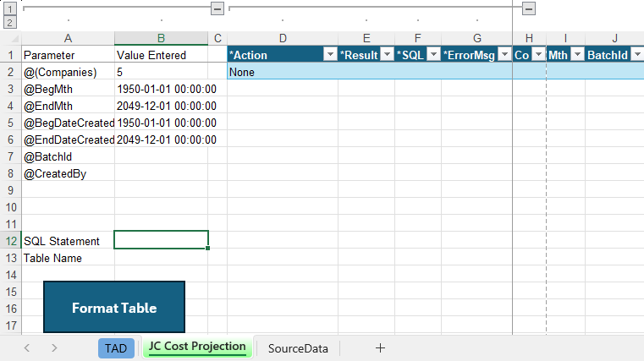Collapse the first column outline group
Screen dimensions: 644x361
point(217,8)
